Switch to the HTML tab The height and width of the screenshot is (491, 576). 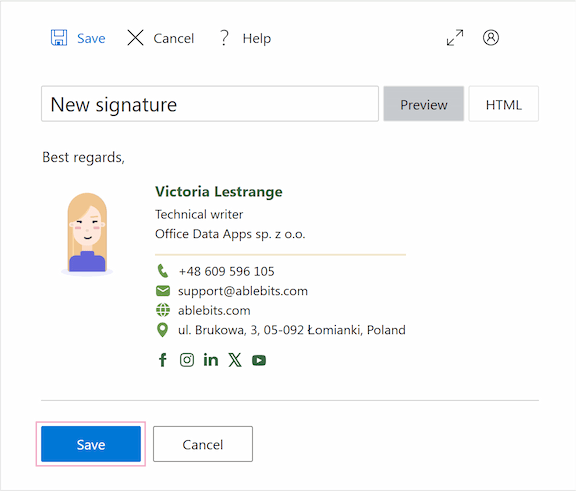click(x=504, y=104)
